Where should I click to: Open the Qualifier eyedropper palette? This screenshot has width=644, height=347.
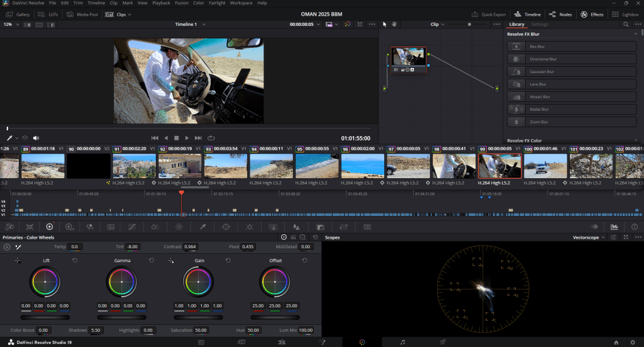pos(203,227)
